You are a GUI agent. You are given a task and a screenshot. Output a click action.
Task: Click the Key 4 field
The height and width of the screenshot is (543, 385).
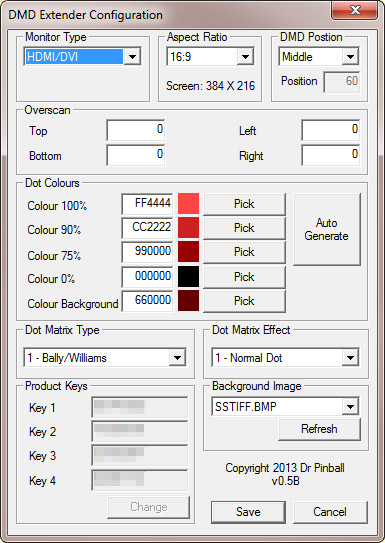[140, 480]
